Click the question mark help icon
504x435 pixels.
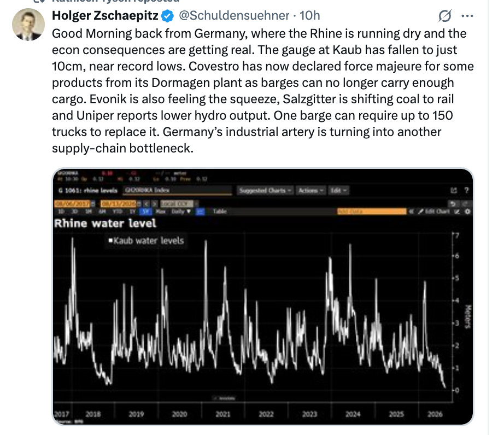[x=466, y=190]
